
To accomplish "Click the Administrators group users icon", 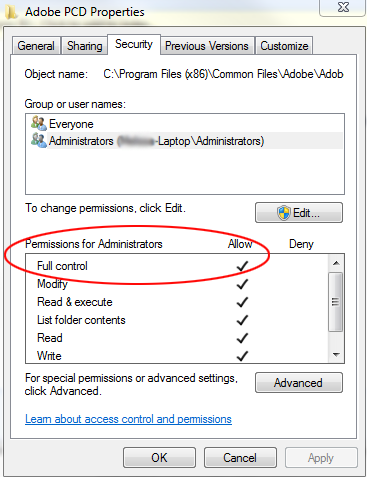I will click(x=39, y=140).
